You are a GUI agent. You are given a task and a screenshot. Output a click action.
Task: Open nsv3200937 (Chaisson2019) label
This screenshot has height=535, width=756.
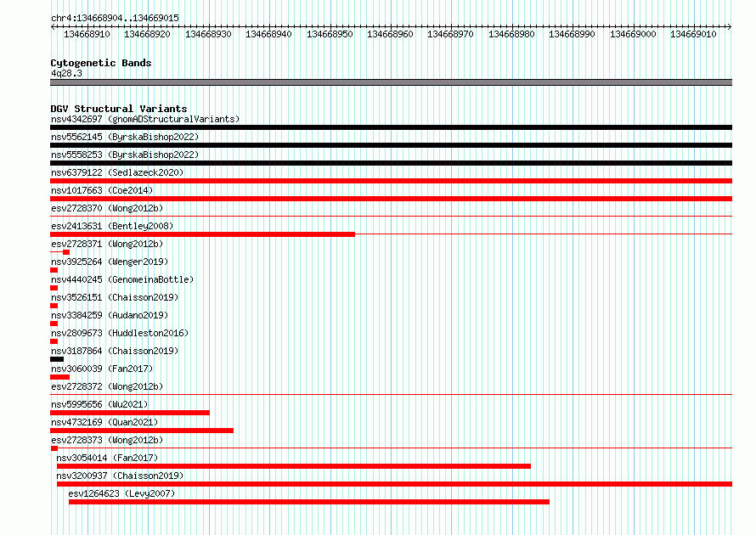coord(120,476)
